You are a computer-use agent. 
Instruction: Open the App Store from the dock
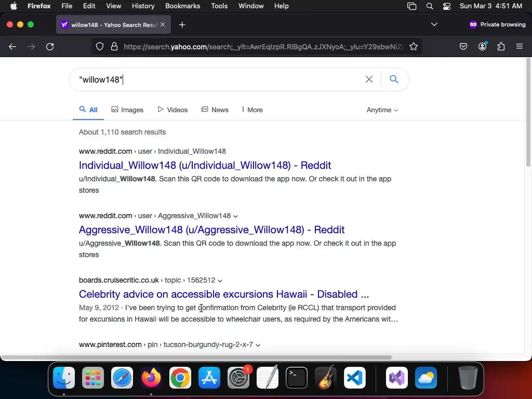tap(209, 378)
